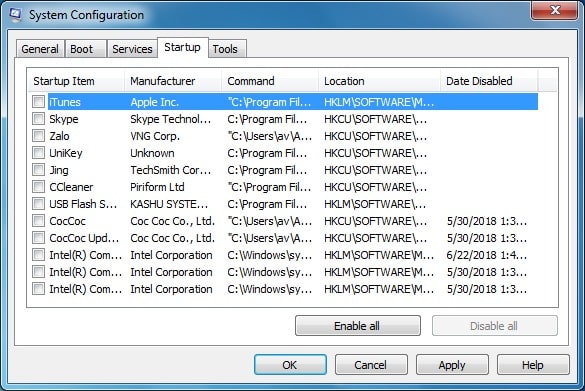Click the KASHU SYSTE... manufacturer cell
The width and height of the screenshot is (585, 391).
tap(169, 204)
